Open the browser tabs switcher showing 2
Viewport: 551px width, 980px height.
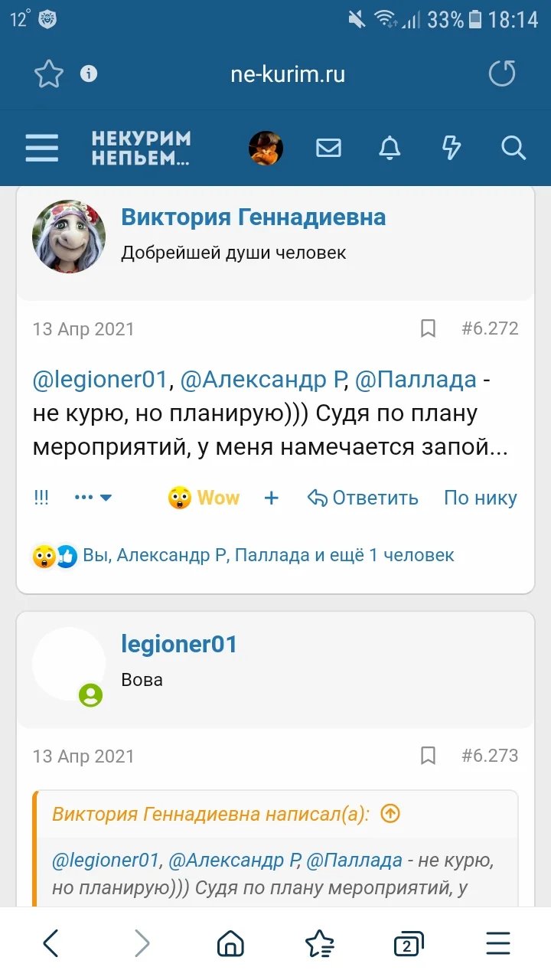pos(408,943)
